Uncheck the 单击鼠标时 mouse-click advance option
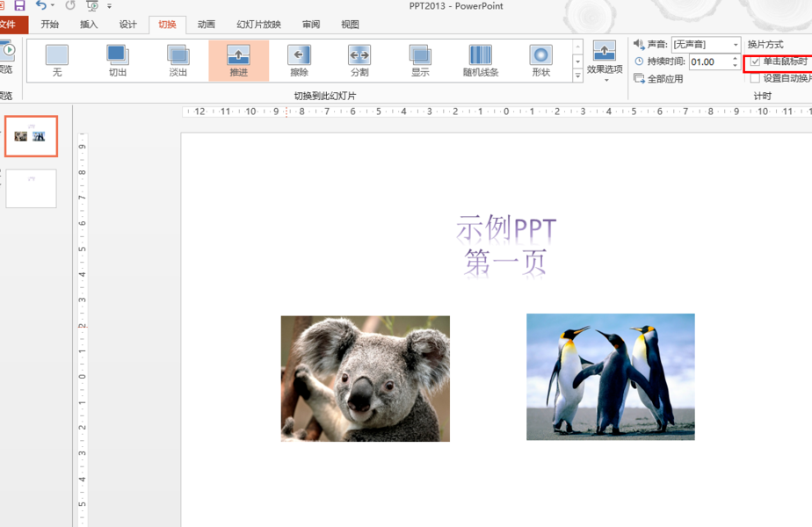Viewport: 812px width, 527px height. (757, 62)
